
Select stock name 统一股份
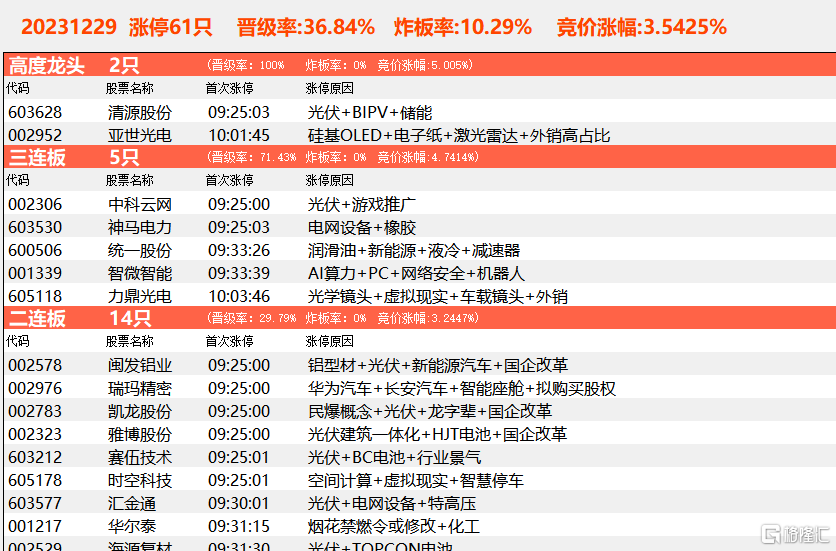(x=140, y=250)
